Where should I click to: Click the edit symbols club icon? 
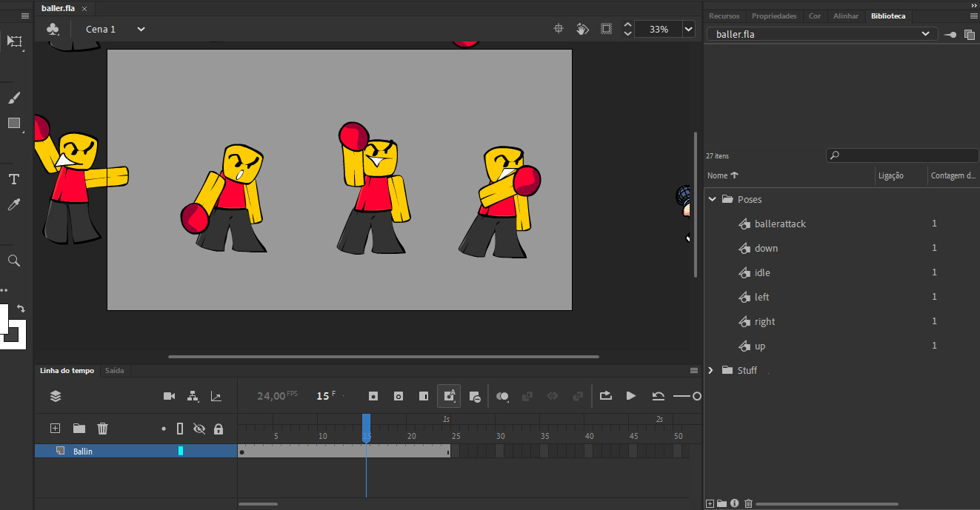[53, 29]
